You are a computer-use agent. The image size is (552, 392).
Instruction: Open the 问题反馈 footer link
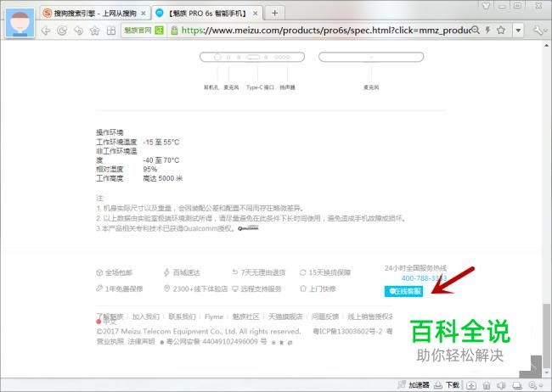(325, 316)
